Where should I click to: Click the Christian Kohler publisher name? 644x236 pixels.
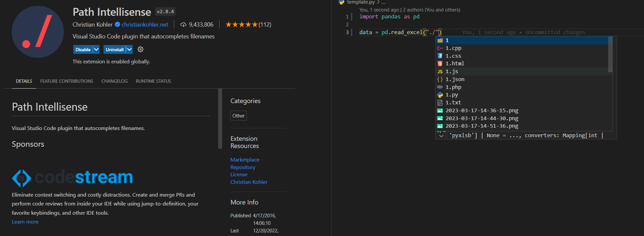tap(93, 25)
